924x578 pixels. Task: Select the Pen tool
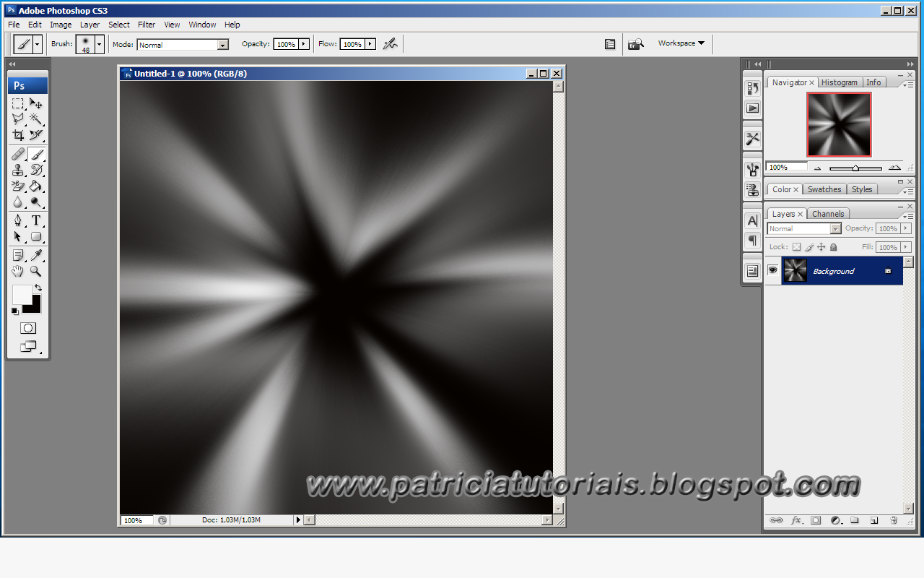(18, 220)
